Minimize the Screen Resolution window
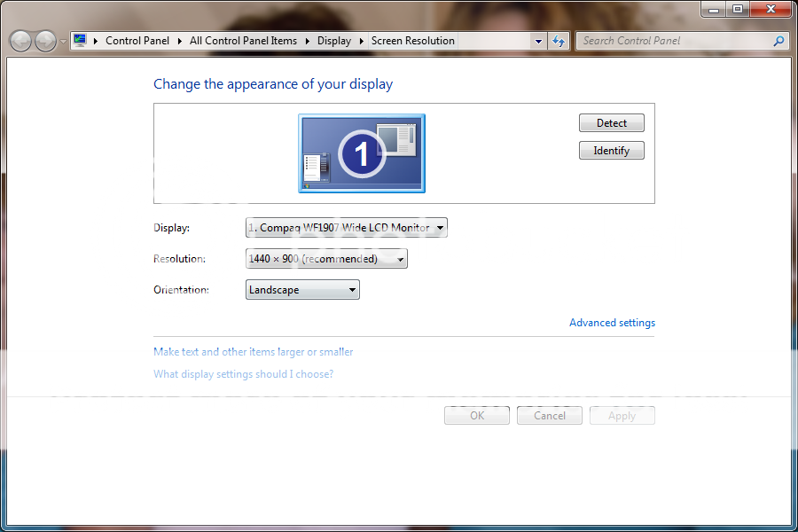The height and width of the screenshot is (532, 798). coord(714,9)
